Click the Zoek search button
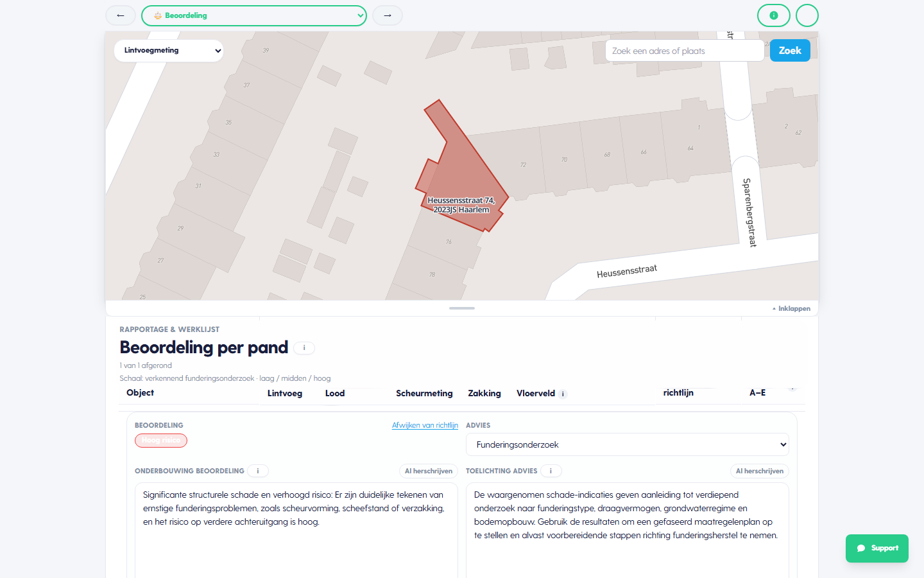Image resolution: width=924 pixels, height=578 pixels. pos(790,51)
